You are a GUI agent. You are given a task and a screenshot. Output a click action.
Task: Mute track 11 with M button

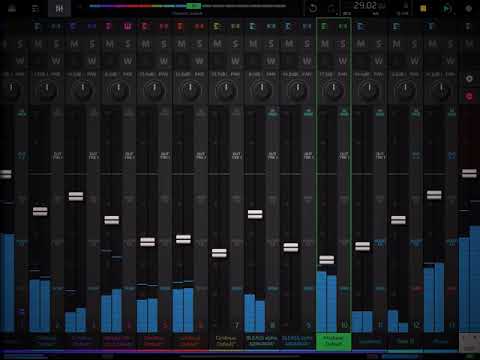tap(361, 44)
